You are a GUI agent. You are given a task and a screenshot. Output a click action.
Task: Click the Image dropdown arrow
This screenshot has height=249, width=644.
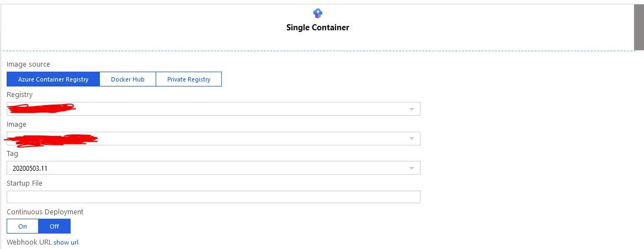click(411, 138)
